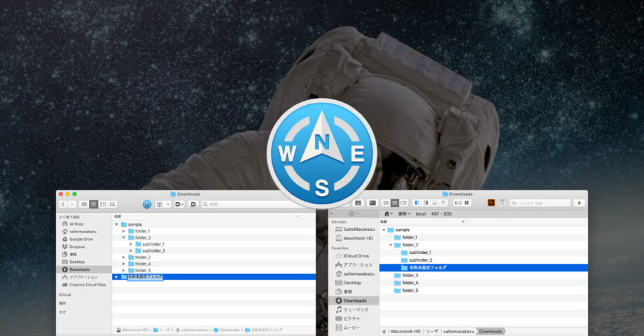The width and height of the screenshot is (644, 336).
Task: Open the home icon dropdown in the path navigator
Action: coord(387,213)
